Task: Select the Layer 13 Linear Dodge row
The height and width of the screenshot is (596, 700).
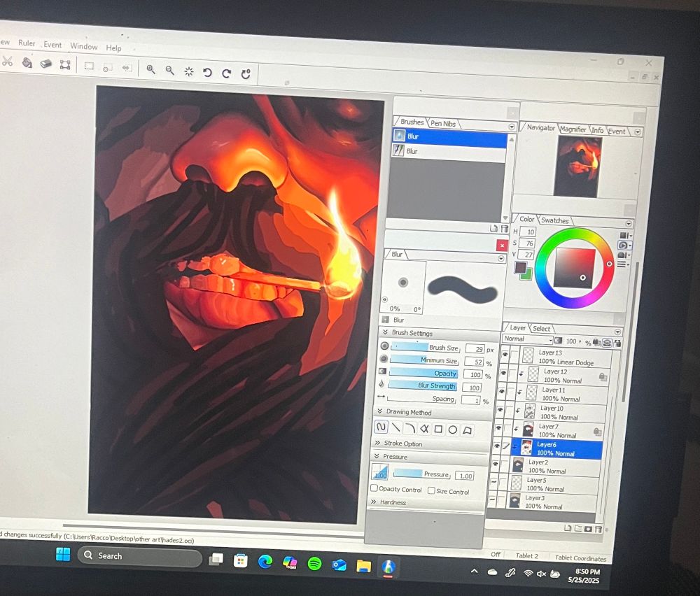Action: (566, 357)
